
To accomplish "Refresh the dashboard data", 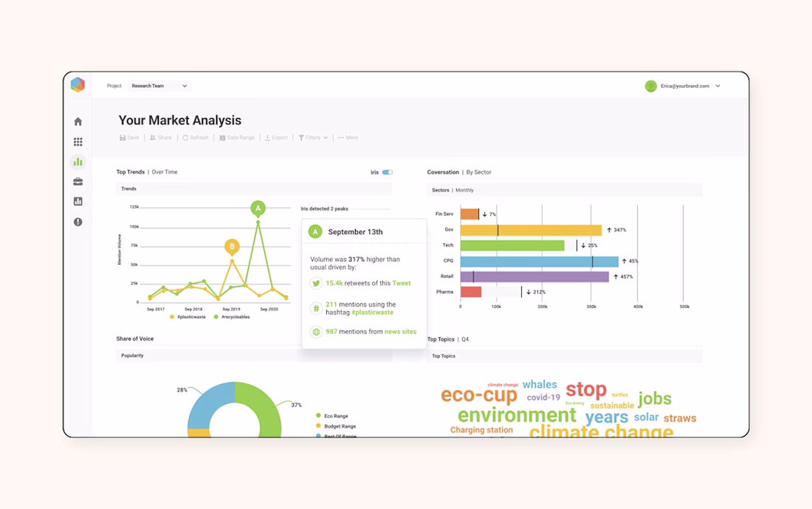I will (195, 138).
